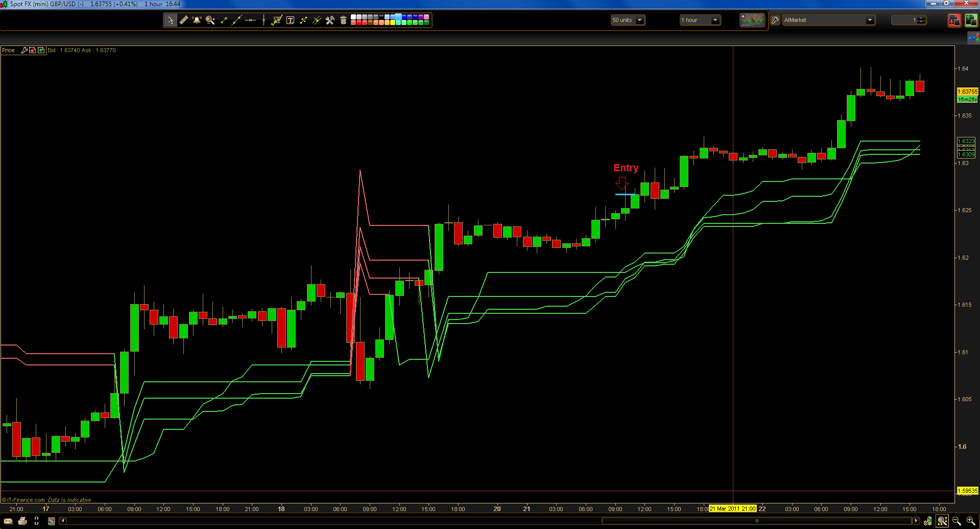Select the vertical line tool

[264, 20]
